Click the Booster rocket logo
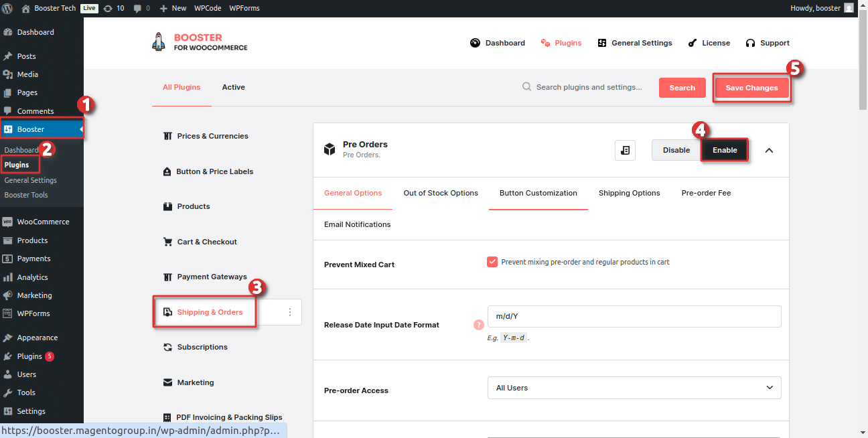 click(x=159, y=42)
